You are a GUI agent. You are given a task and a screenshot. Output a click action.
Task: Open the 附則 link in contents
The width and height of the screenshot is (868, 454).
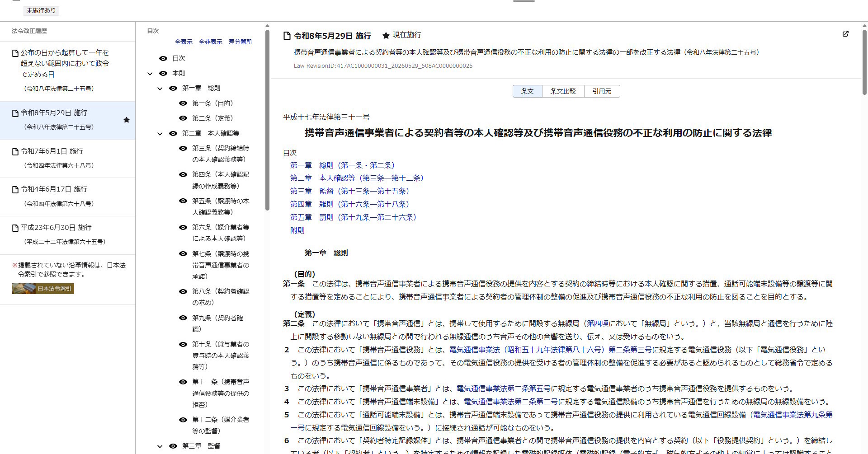[x=297, y=230]
